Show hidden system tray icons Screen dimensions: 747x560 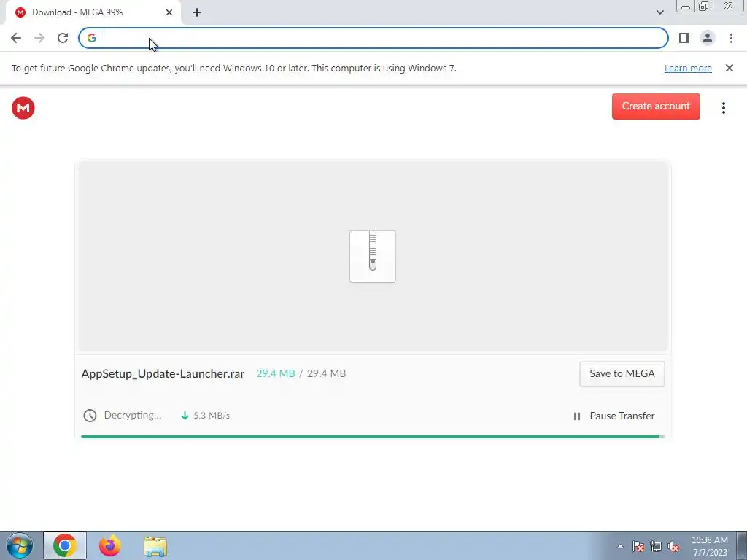(x=620, y=547)
